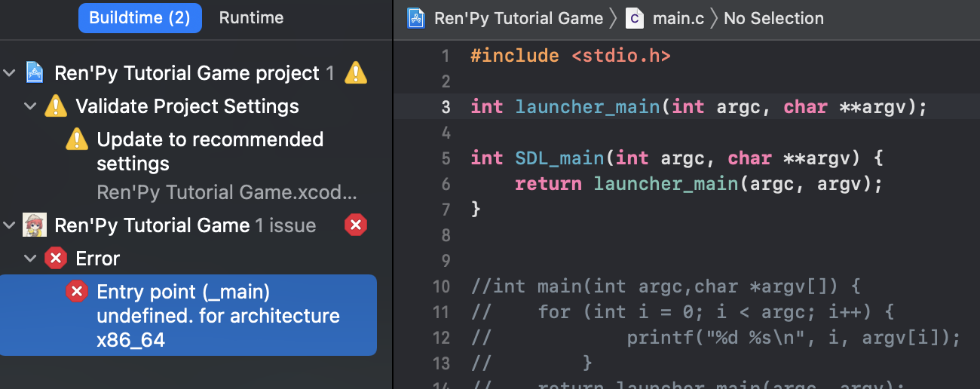
Task: Click the Ren'Py Tutorial Game app avatar icon
Action: pos(35,225)
